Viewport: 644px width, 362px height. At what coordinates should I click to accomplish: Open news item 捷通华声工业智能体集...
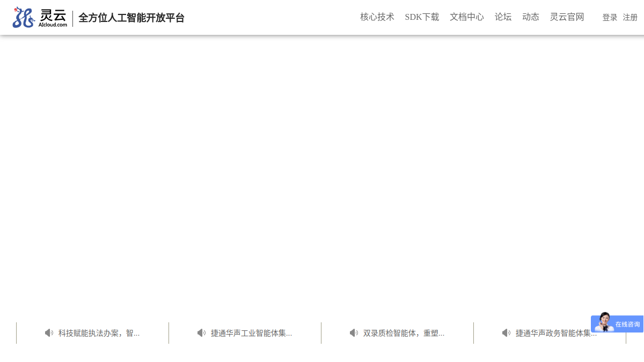tap(252, 333)
